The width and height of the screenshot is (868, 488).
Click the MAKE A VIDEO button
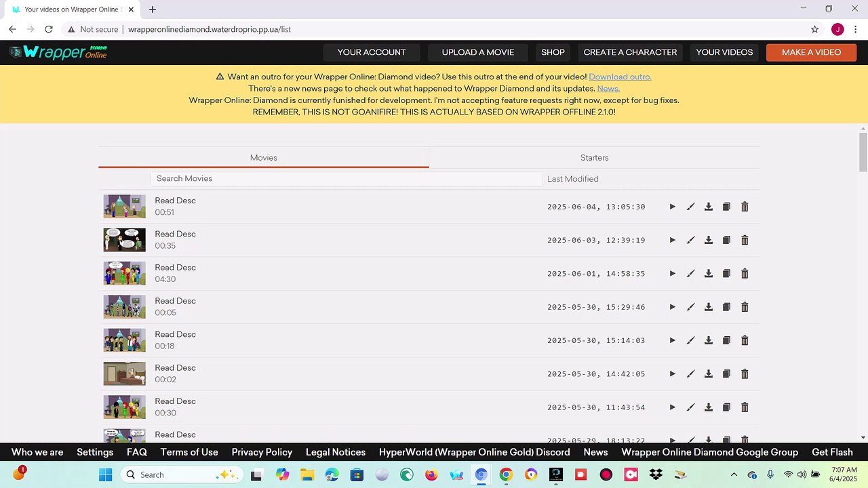pyautogui.click(x=811, y=52)
